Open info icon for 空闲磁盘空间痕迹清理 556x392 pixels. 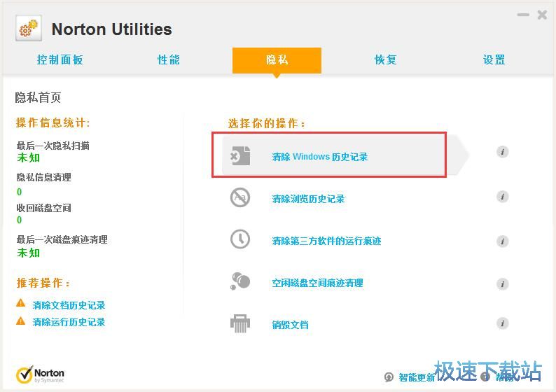(502, 283)
